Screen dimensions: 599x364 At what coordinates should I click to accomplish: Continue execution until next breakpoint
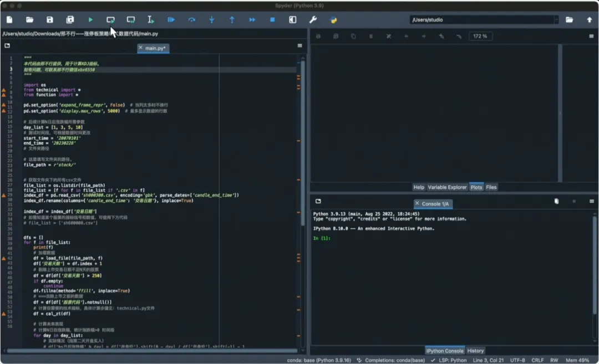click(252, 20)
